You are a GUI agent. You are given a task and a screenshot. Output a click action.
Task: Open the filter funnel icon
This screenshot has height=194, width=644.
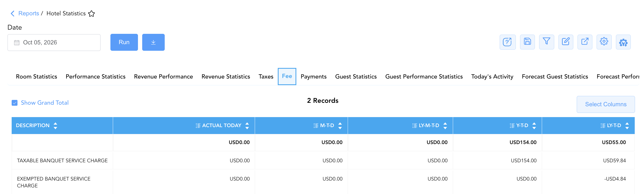coord(547,42)
